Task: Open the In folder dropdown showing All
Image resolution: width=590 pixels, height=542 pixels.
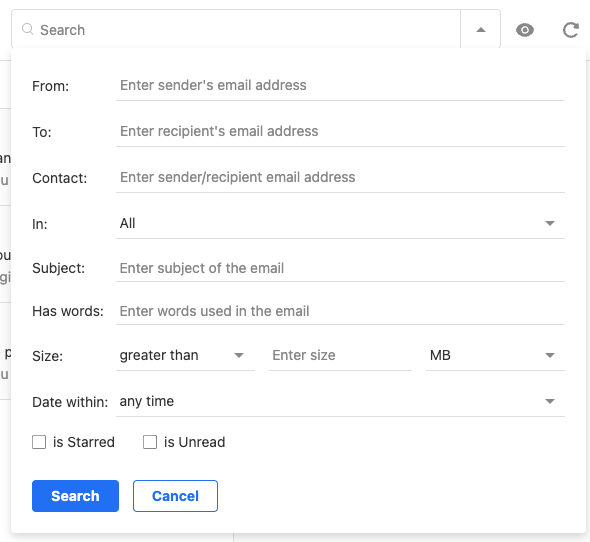Action: point(340,224)
